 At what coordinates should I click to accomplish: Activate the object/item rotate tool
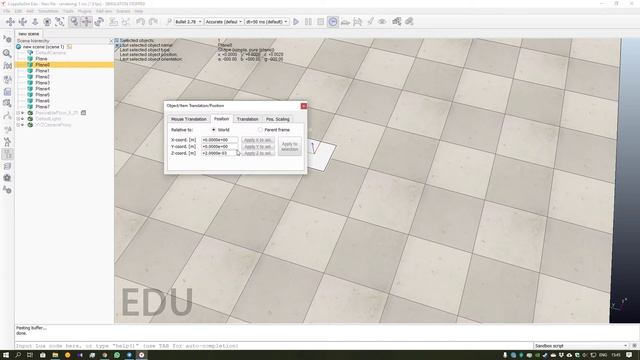99,22
